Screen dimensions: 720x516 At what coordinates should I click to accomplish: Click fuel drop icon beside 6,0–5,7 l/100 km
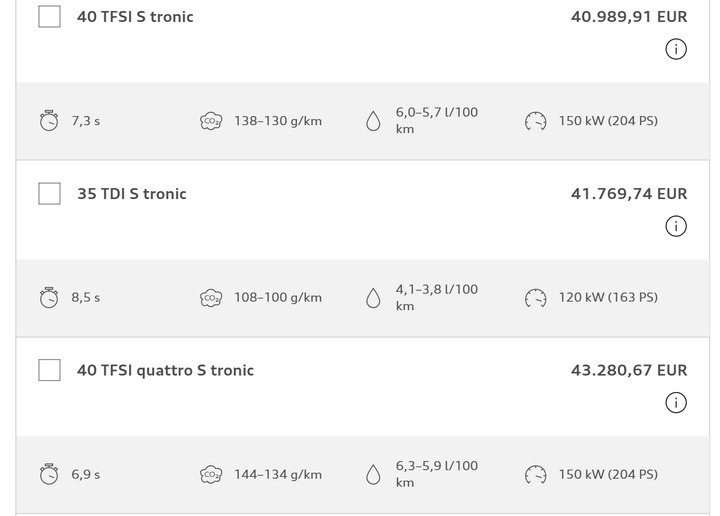pyautogui.click(x=373, y=121)
